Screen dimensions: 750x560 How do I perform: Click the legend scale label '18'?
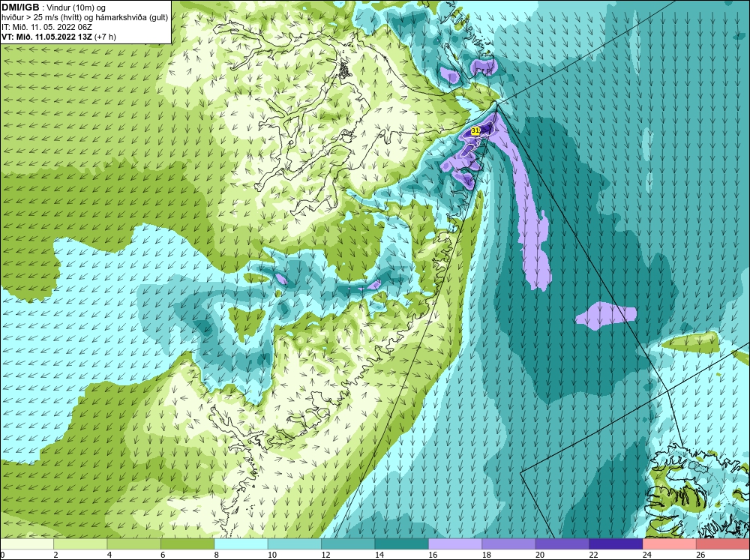pyautogui.click(x=487, y=555)
